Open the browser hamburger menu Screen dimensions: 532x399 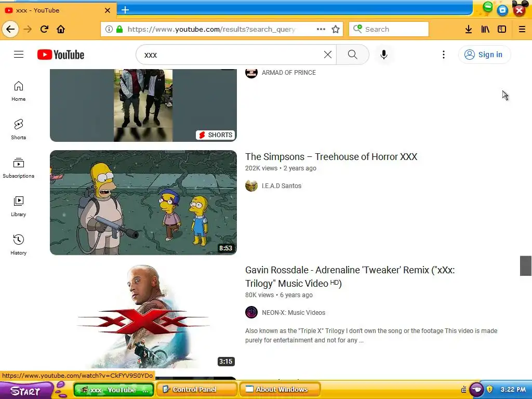[522, 29]
